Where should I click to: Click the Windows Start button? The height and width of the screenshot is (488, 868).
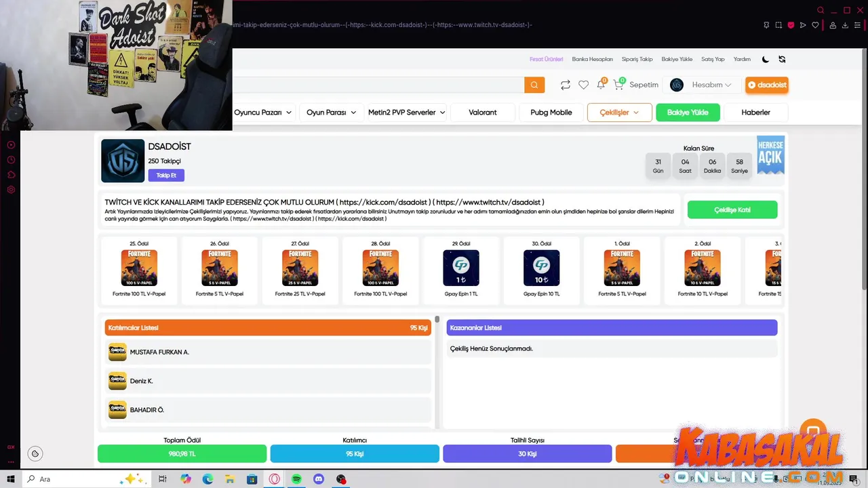click(10, 479)
